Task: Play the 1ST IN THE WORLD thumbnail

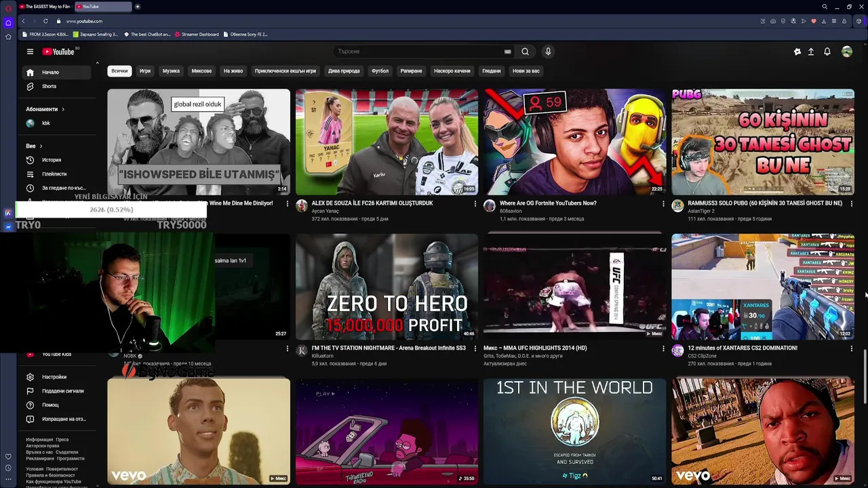Action: pyautogui.click(x=574, y=431)
